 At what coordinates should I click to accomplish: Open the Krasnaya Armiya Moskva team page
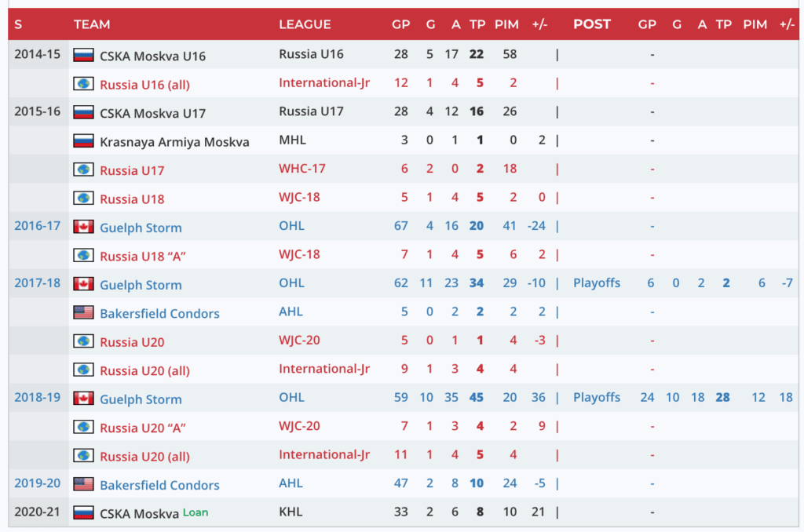click(174, 142)
